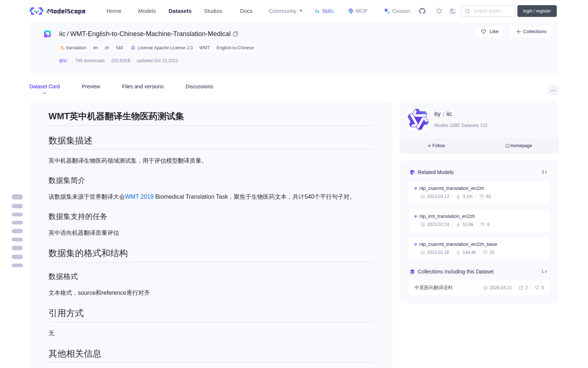
Task: Copy dataset name with copy icon
Action: tap(236, 34)
